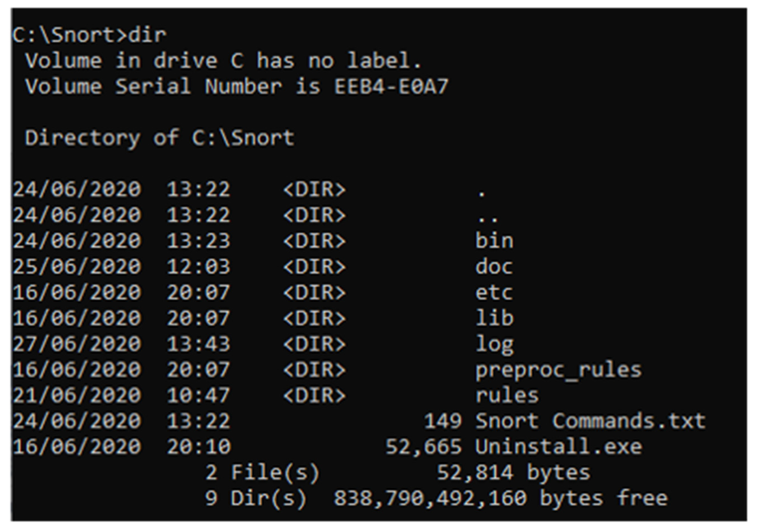Click the "2 File(s)" summary text
Image resolution: width=758 pixels, height=532 pixels.
tap(262, 473)
